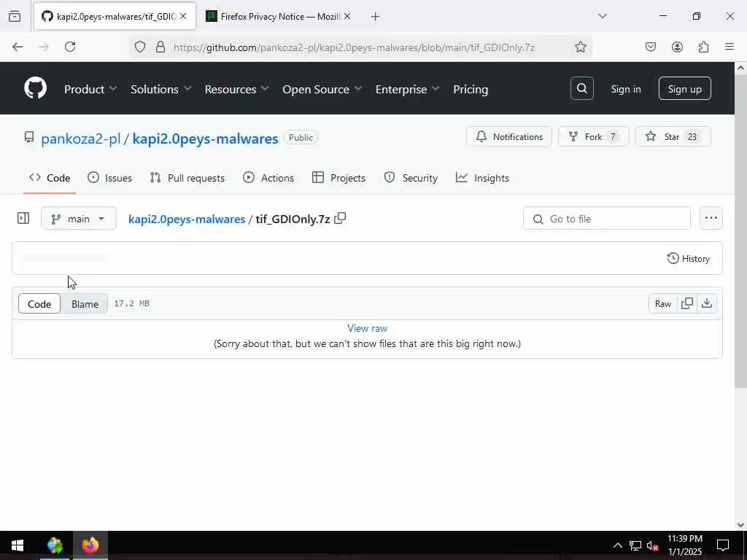Image resolution: width=747 pixels, height=560 pixels.
Task: Open kapi2.0peys-malwares breadcrumb link
Action: [187, 219]
